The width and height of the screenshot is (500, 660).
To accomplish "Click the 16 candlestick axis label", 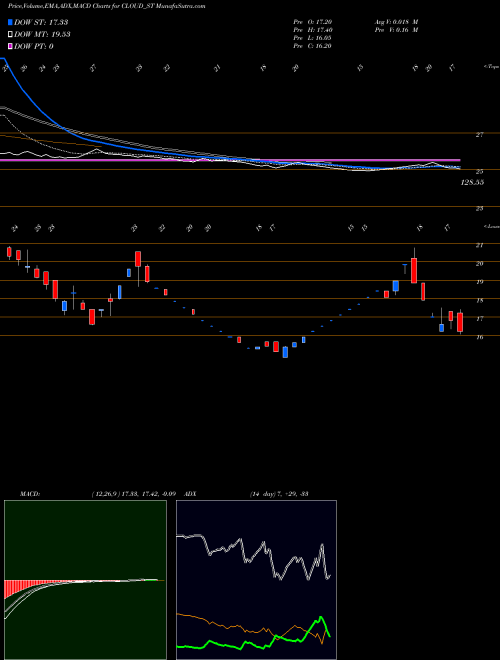I will 479,337.
